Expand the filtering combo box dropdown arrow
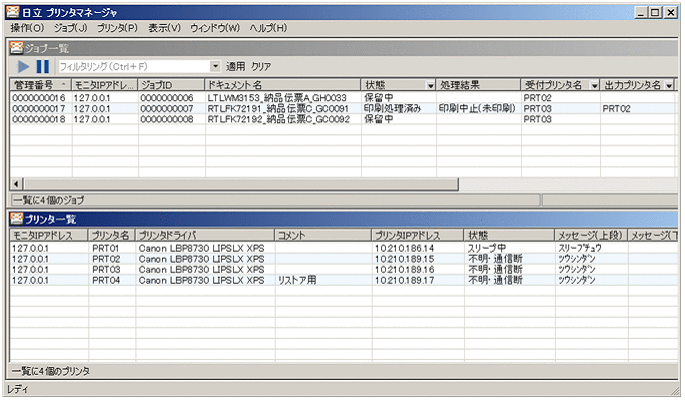Viewport: 685px width, 400px height. coord(215,67)
